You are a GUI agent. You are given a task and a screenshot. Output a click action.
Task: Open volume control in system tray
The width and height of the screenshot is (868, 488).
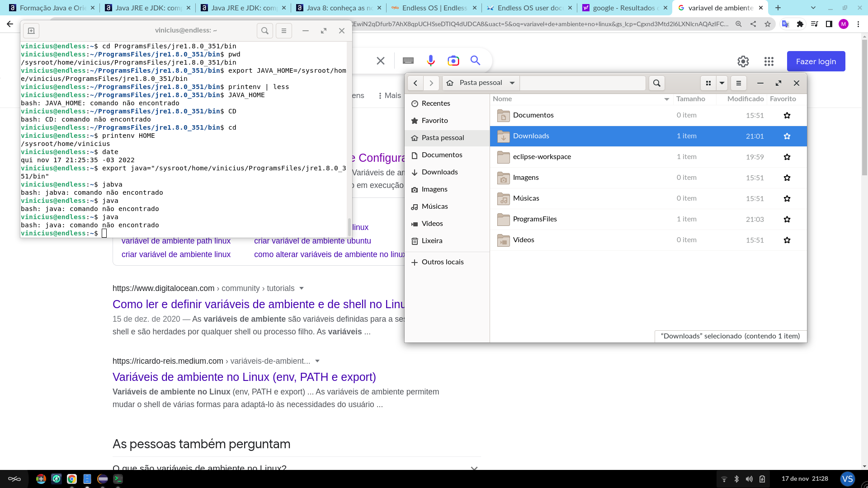click(749, 479)
